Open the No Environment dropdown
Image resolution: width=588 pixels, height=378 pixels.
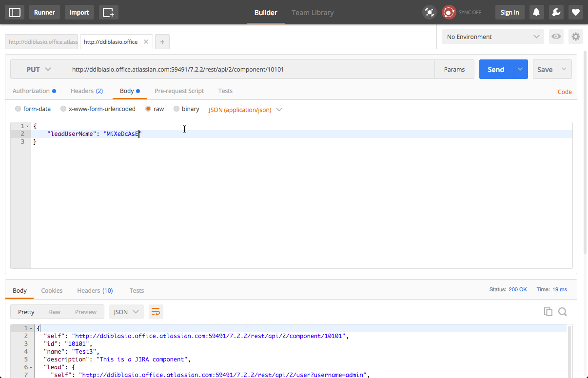492,37
